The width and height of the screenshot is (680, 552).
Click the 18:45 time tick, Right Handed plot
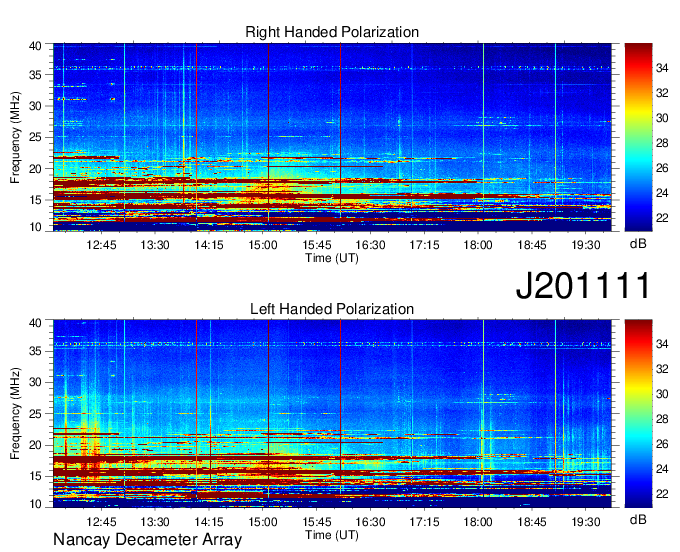[532, 245]
